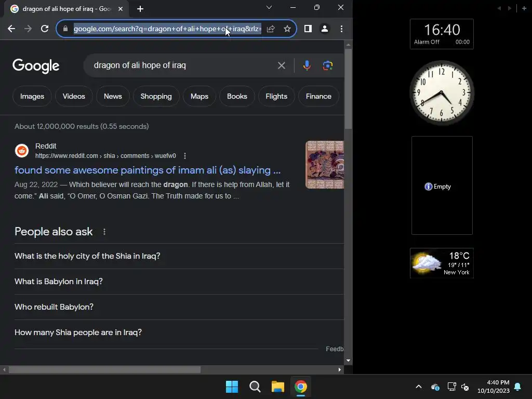Start search by voice
The image size is (532, 399).
[307, 65]
